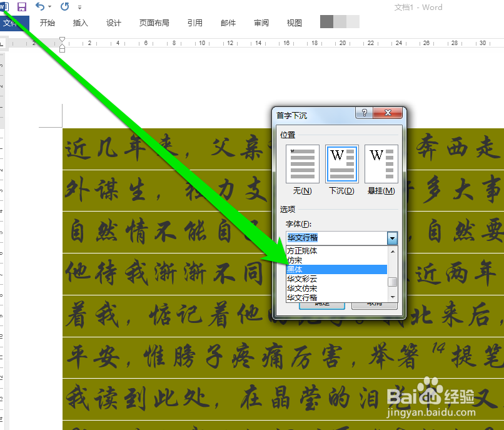This screenshot has height=430, width=504.
Task: Click the font list scroll-down arrow
Action: click(392, 297)
